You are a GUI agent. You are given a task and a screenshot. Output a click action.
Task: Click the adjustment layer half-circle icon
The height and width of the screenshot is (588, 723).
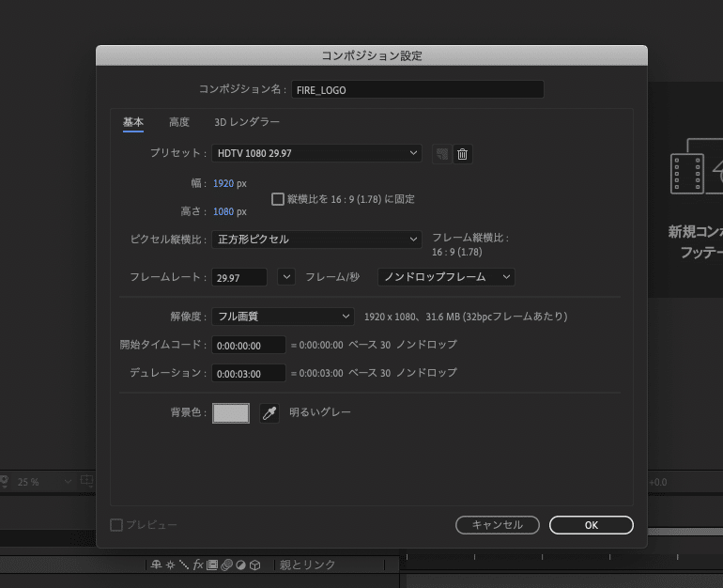[240, 565]
